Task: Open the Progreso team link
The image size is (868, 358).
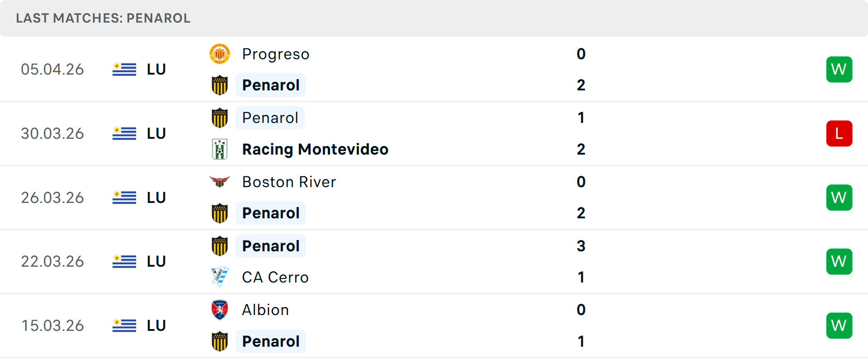Action: click(276, 54)
